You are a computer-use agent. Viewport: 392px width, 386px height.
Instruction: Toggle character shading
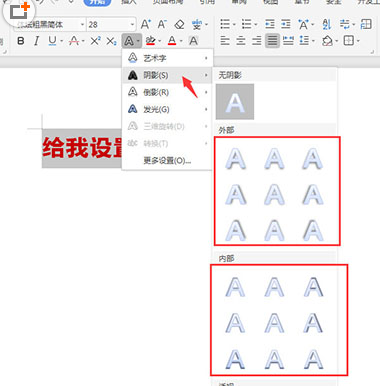point(193,41)
